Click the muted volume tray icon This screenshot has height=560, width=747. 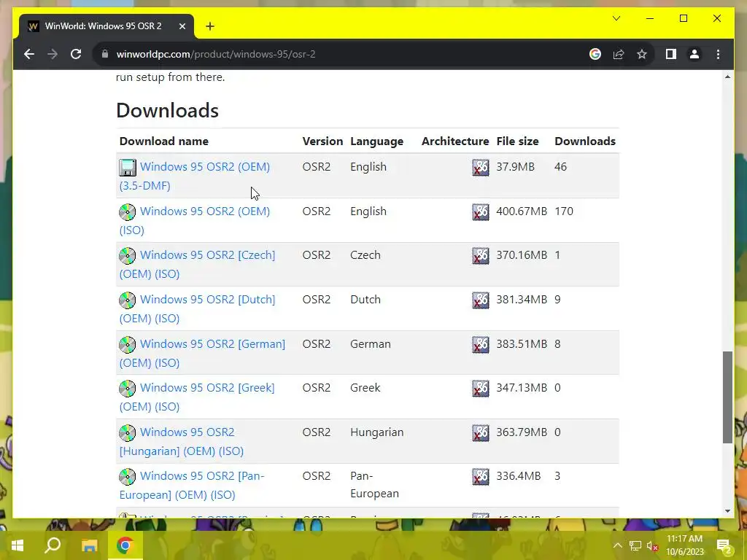(x=652, y=545)
